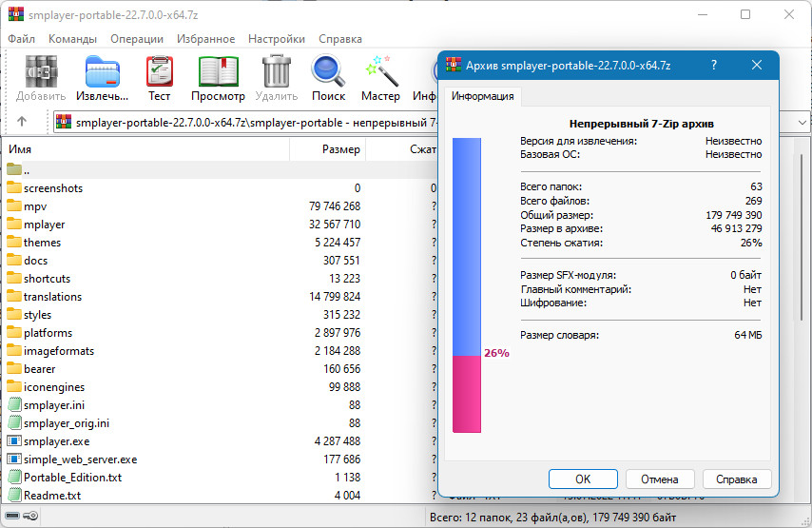The height and width of the screenshot is (528, 812).
Task: Click the compression ratio bar
Action: [467, 285]
